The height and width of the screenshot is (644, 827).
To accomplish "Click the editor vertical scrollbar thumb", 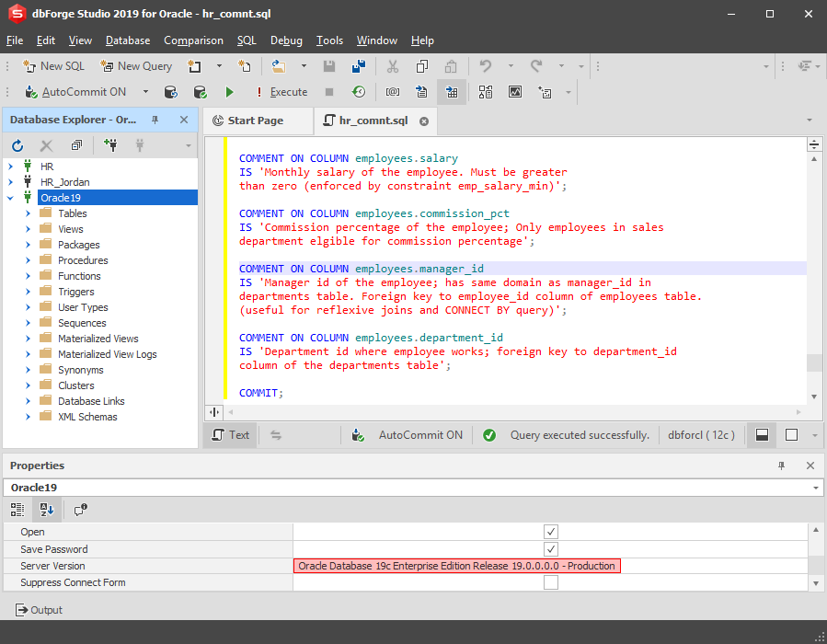I will (814, 362).
